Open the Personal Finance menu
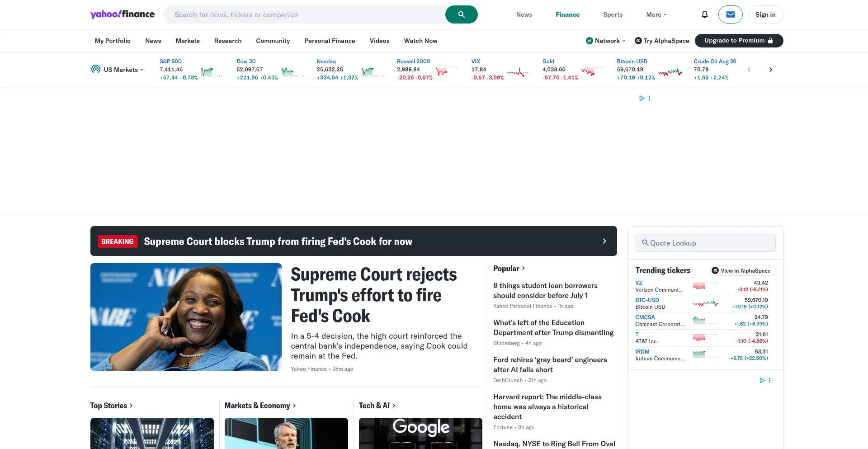 tap(330, 41)
